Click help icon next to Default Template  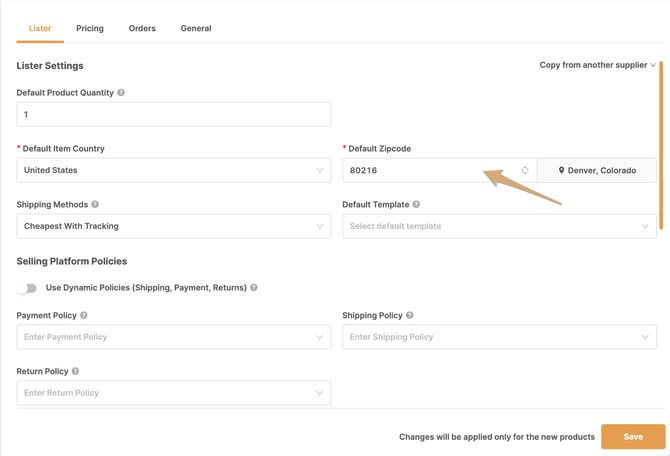tap(416, 204)
